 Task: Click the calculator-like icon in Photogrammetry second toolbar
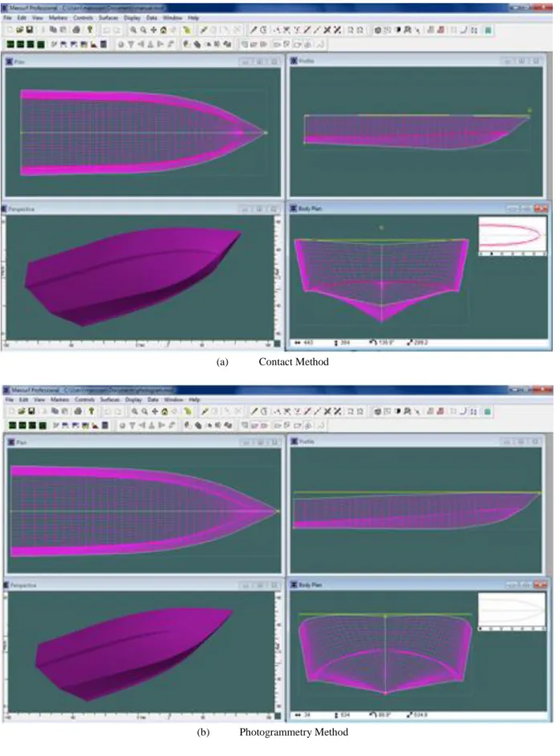click(105, 425)
